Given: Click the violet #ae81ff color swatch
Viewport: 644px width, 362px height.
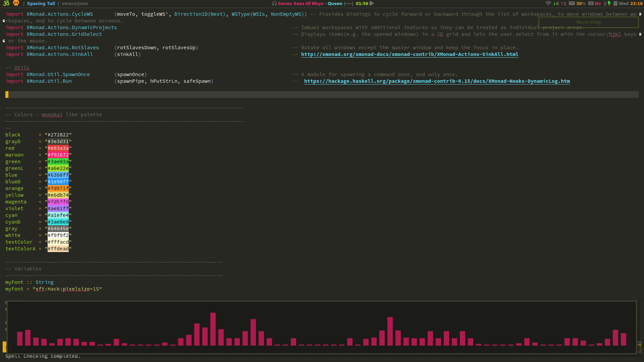Looking at the screenshot, I should (58, 208).
